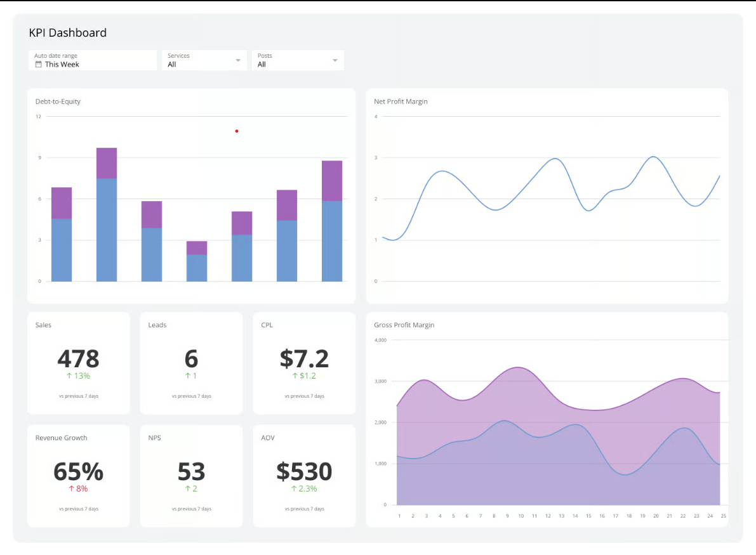Click the red dot in Debt-to-Equity chart
Viewport: 756px width, 555px height.
(x=237, y=131)
